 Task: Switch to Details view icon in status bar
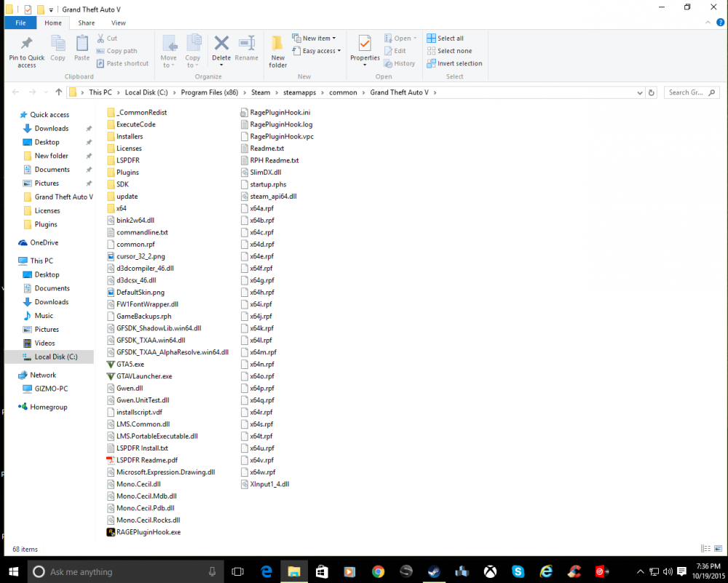(705, 549)
